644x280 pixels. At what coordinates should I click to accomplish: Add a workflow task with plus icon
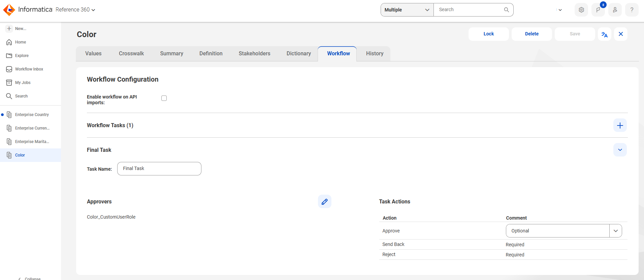(620, 125)
